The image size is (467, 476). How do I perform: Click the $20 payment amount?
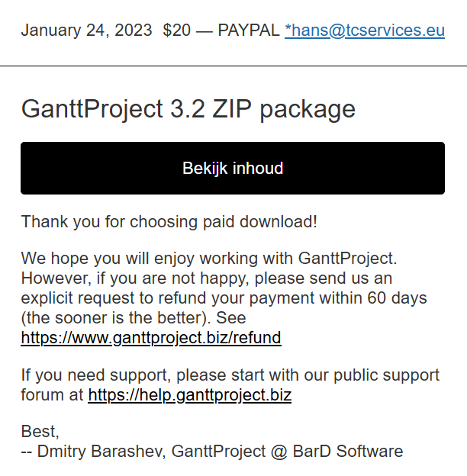(177, 31)
